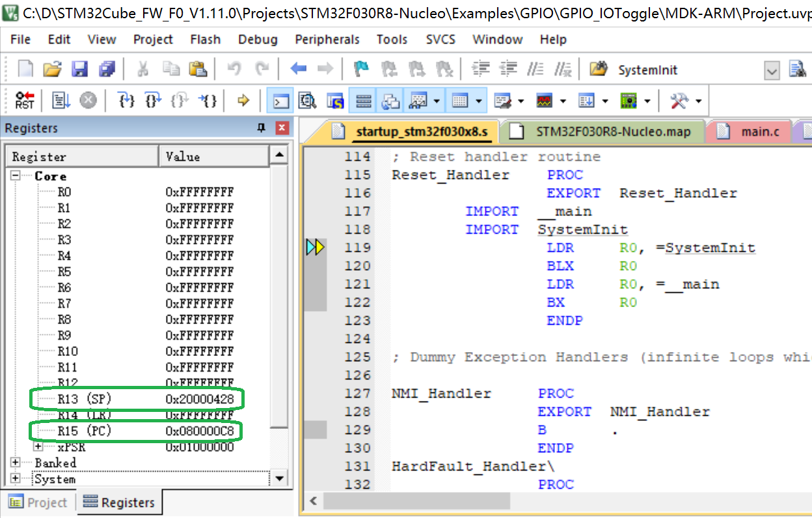The height and width of the screenshot is (518, 812).
Task: Run to cursor line icon
Action: [x=208, y=100]
